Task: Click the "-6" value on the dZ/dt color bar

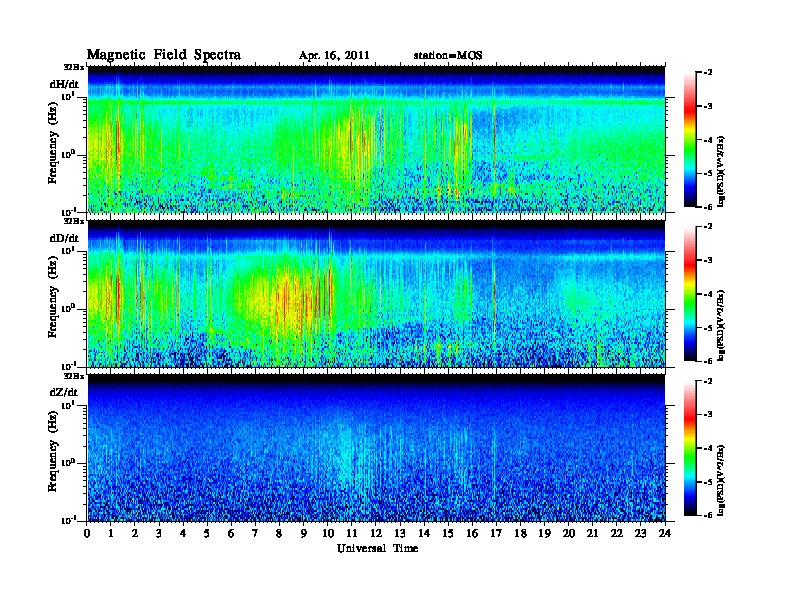Action: [x=708, y=515]
